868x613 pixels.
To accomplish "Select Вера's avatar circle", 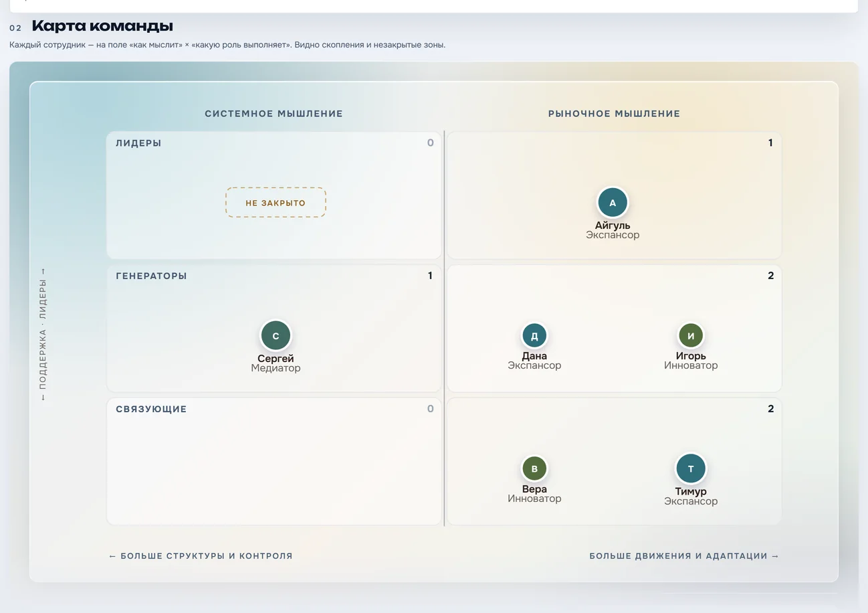I will (x=534, y=469).
